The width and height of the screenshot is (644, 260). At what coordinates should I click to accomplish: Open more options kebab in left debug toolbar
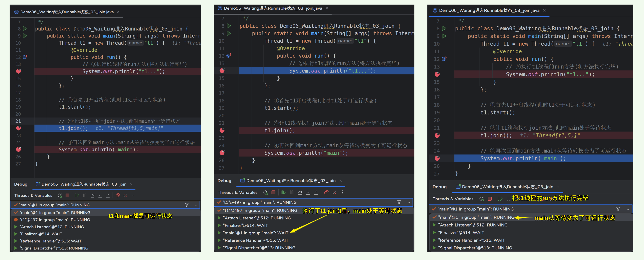click(x=133, y=195)
